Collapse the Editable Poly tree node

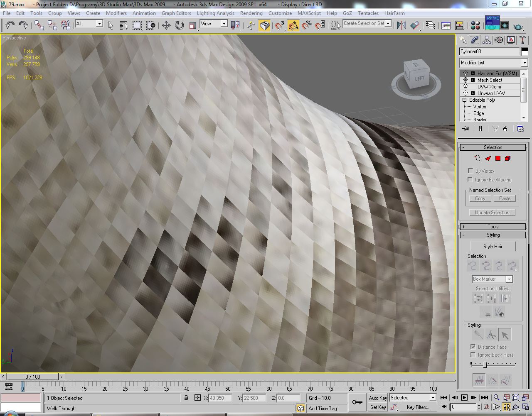pyautogui.click(x=465, y=100)
